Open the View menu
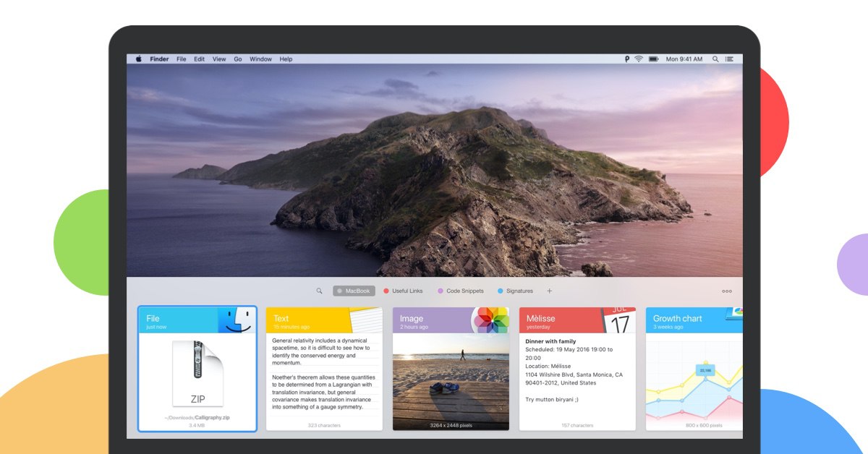The width and height of the screenshot is (868, 454). pyautogui.click(x=219, y=59)
